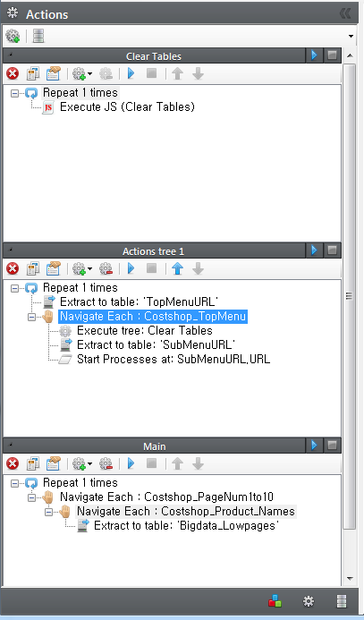
Task: Copy action in Actions tree 1 toolbar
Action: click(x=33, y=269)
